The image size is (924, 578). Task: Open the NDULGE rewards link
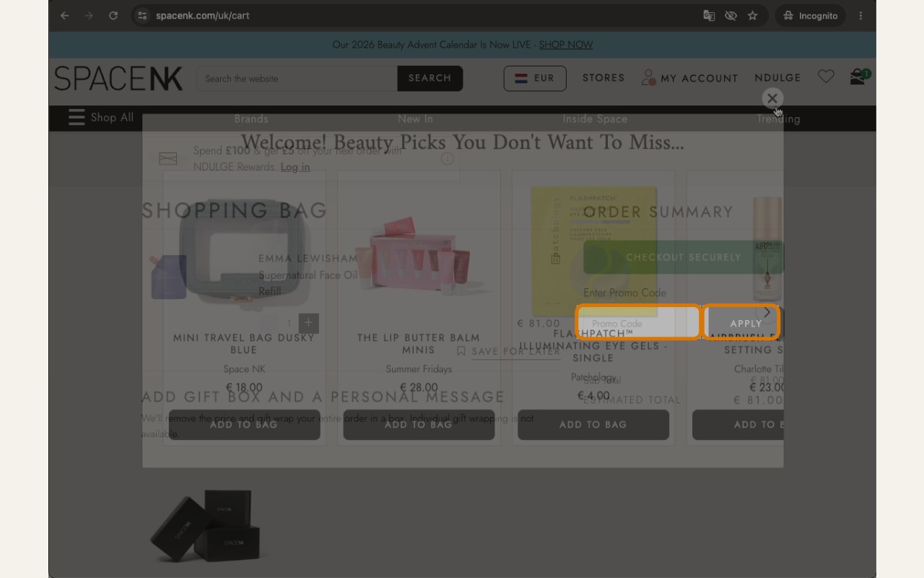(x=777, y=78)
